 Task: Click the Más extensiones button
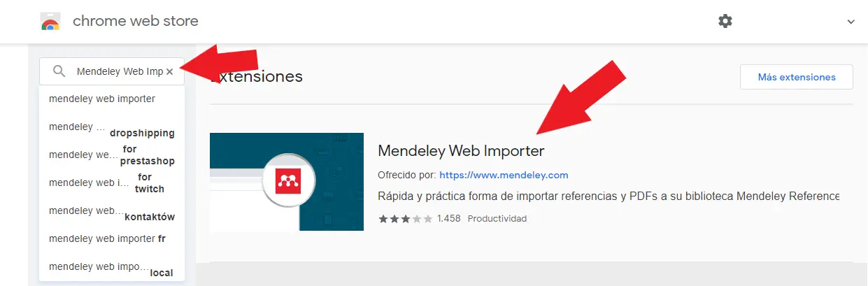coord(797,77)
